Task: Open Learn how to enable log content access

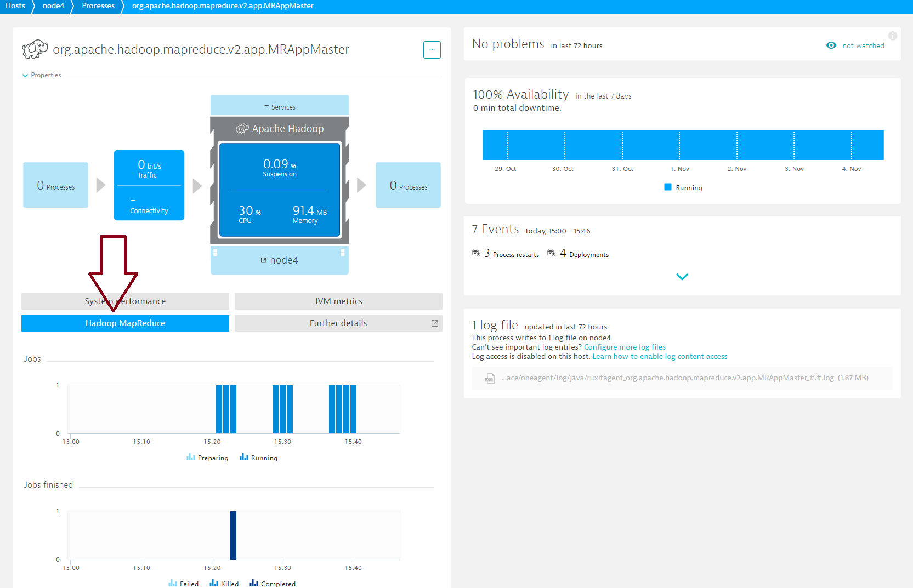Action: [660, 356]
